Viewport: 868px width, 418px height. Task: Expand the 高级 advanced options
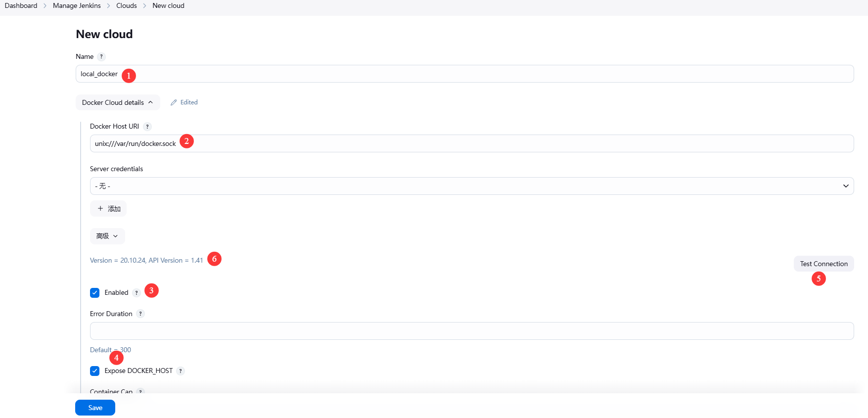(x=107, y=236)
